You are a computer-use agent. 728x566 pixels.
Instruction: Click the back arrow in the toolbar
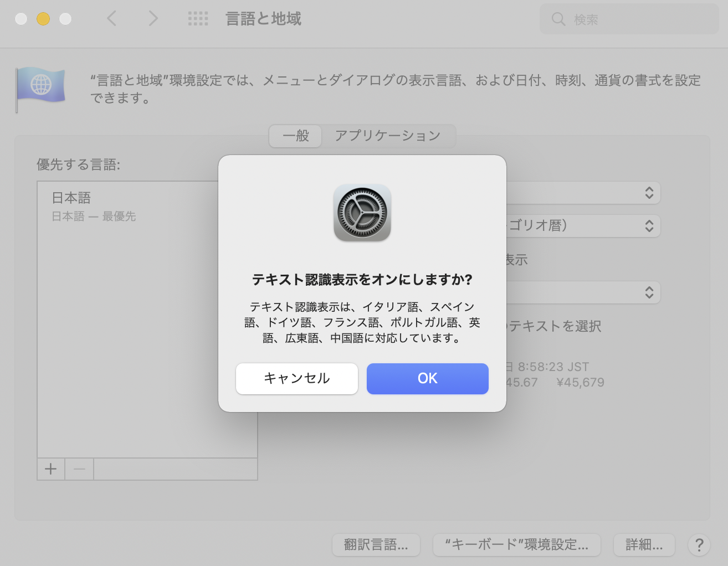click(111, 19)
